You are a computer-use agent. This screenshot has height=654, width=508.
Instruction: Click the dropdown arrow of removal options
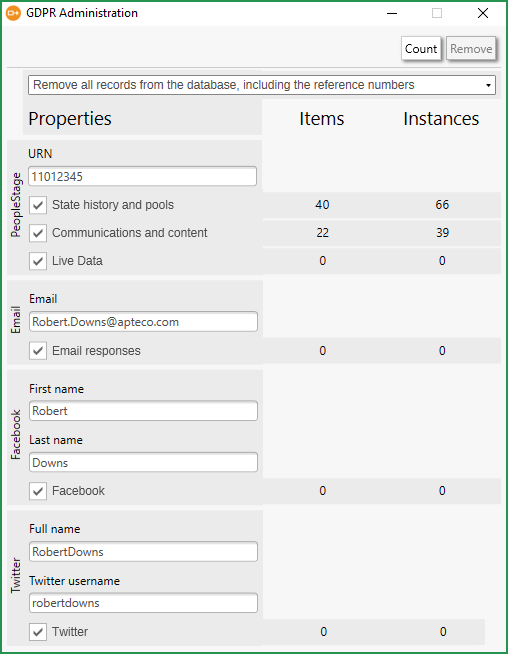coord(488,86)
